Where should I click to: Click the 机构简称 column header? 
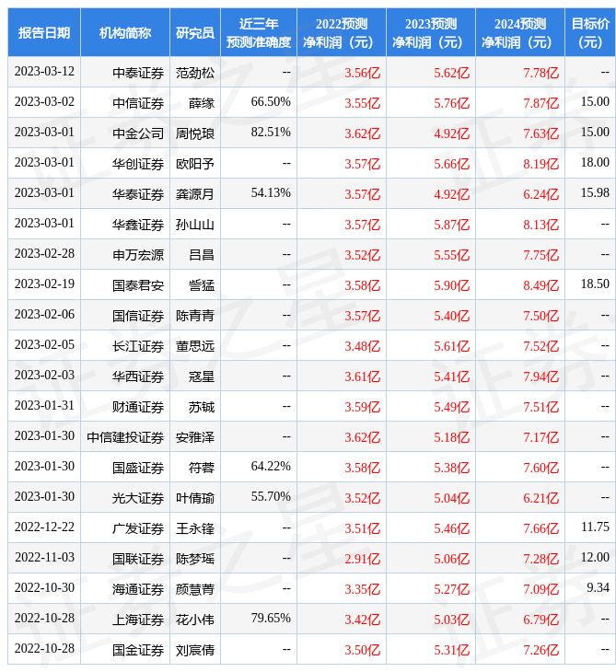coord(125,32)
